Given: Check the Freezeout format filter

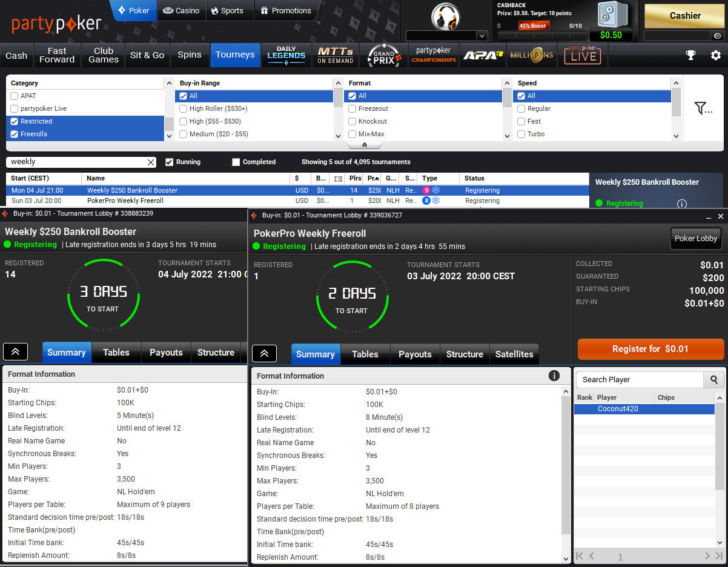Looking at the screenshot, I should (352, 109).
